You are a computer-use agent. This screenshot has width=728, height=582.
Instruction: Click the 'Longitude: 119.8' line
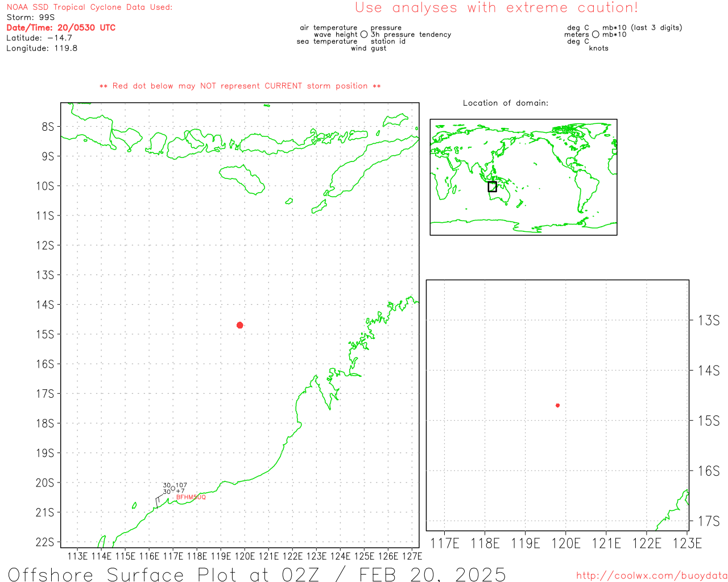tap(42, 48)
